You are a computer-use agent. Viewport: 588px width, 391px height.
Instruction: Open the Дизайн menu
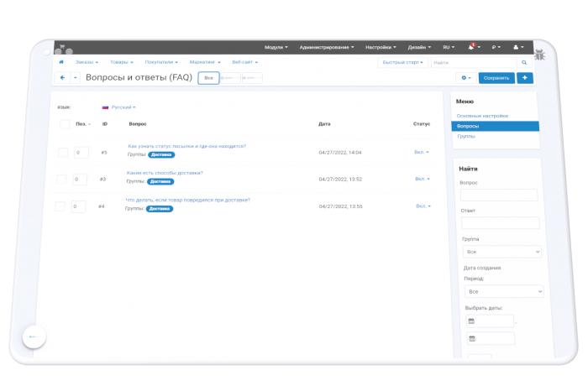pyautogui.click(x=419, y=47)
